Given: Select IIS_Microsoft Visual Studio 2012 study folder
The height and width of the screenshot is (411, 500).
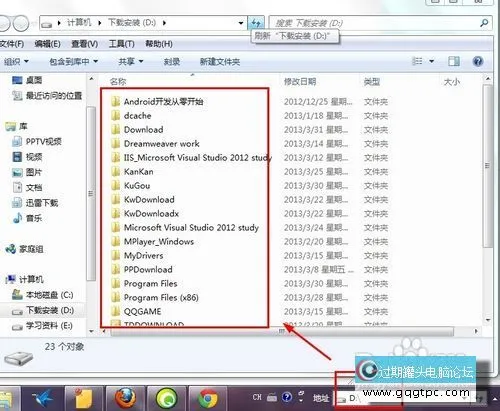Looking at the screenshot, I should point(191,158).
